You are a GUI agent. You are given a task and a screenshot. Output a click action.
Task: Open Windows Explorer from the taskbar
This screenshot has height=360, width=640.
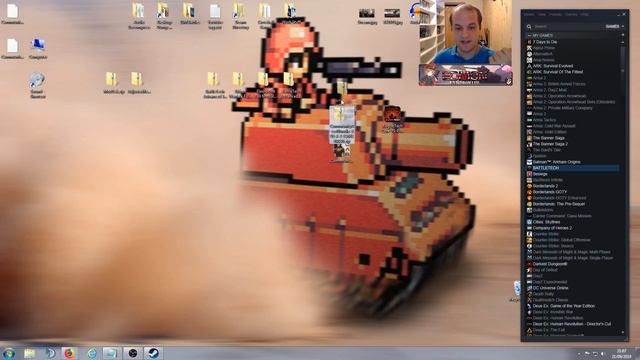pyautogui.click(x=29, y=353)
